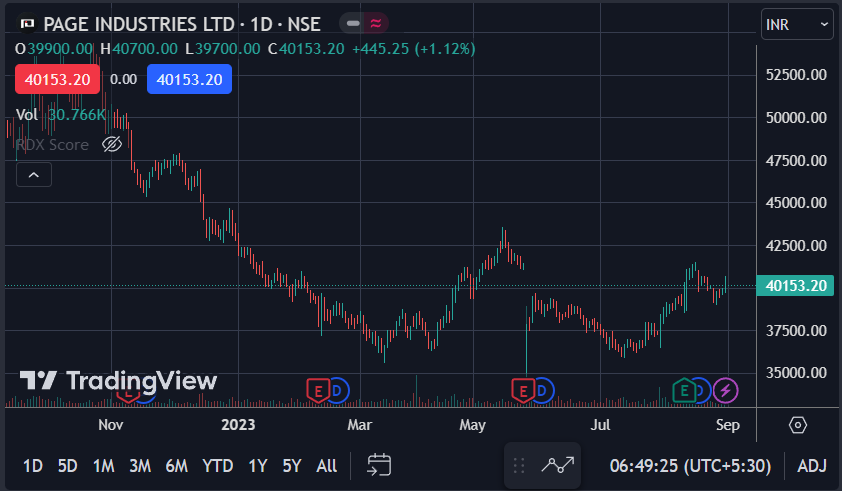Image resolution: width=842 pixels, height=491 pixels.
Task: Click the blue buy price button
Action: pos(189,80)
